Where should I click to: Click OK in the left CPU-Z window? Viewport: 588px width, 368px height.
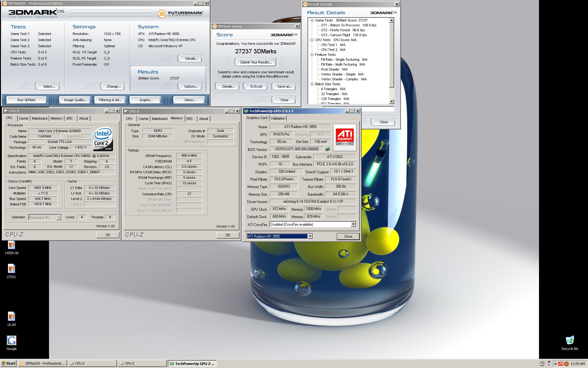pos(108,235)
